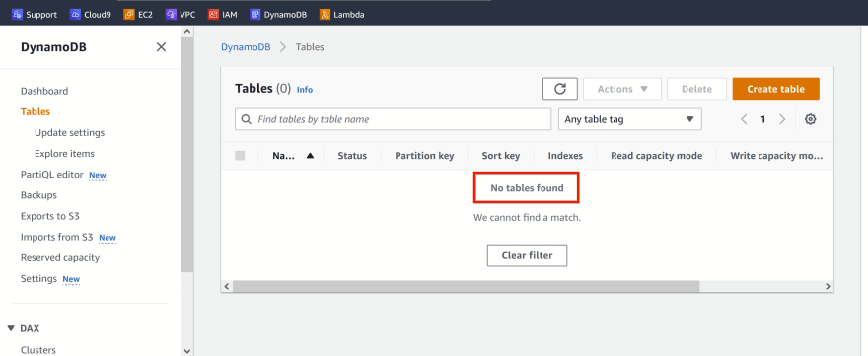Open the PartiQL editor
This screenshot has height=356, width=868.
tap(51, 175)
